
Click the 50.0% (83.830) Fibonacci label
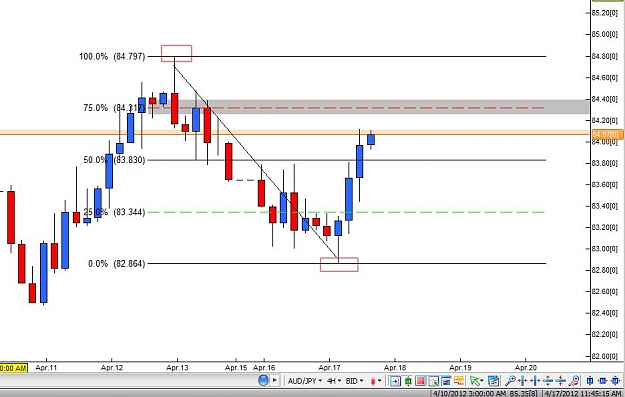pyautogui.click(x=114, y=160)
